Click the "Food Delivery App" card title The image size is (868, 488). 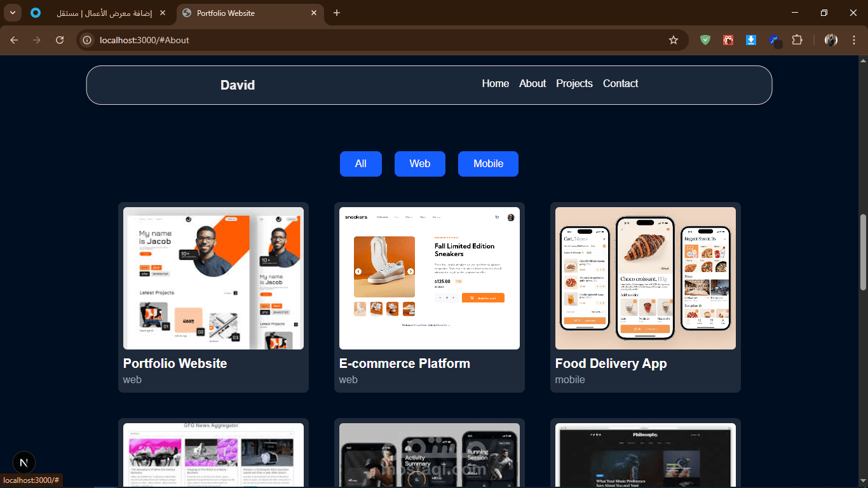tap(611, 363)
